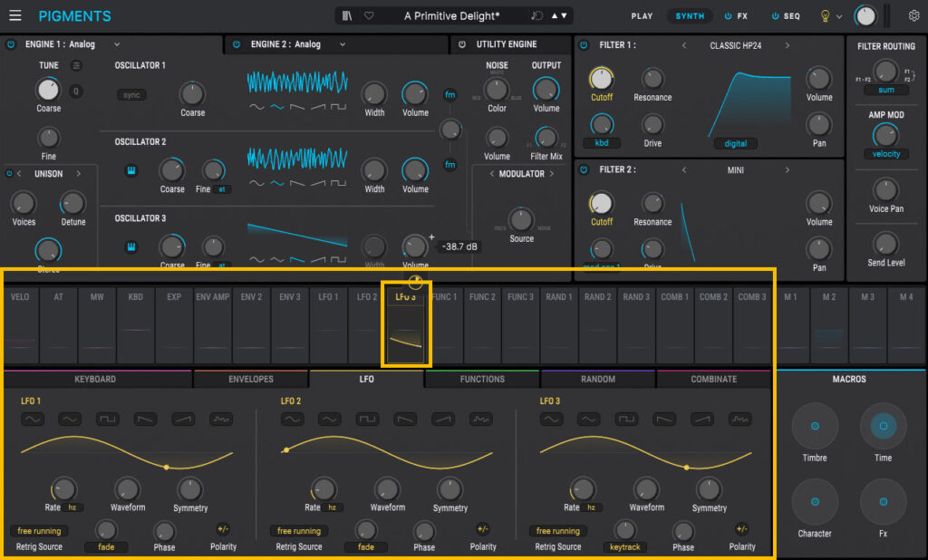
Task: Toggle Engine 1 power button
Action: (x=11, y=44)
